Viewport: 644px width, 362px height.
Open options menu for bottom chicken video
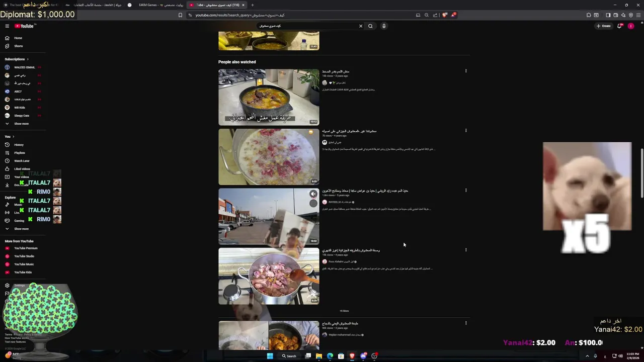[466, 323]
